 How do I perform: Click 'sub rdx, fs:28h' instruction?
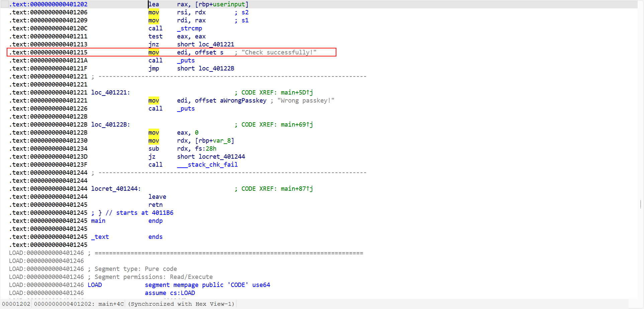tap(182, 149)
